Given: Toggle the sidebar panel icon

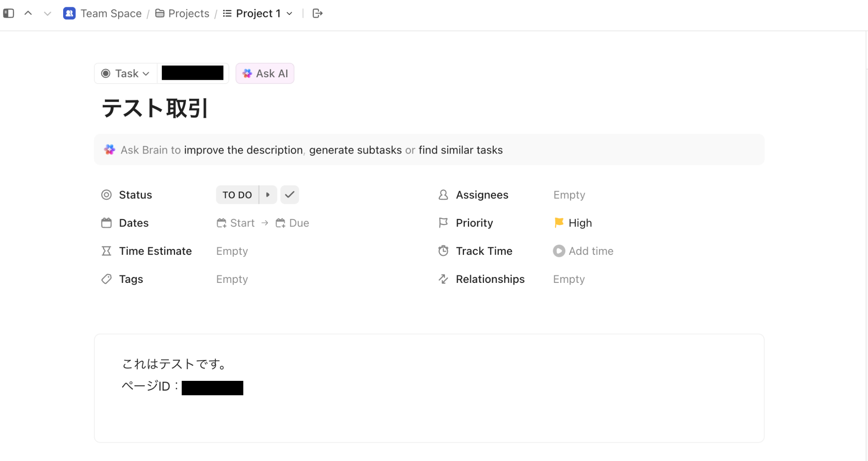Looking at the screenshot, I should [8, 14].
